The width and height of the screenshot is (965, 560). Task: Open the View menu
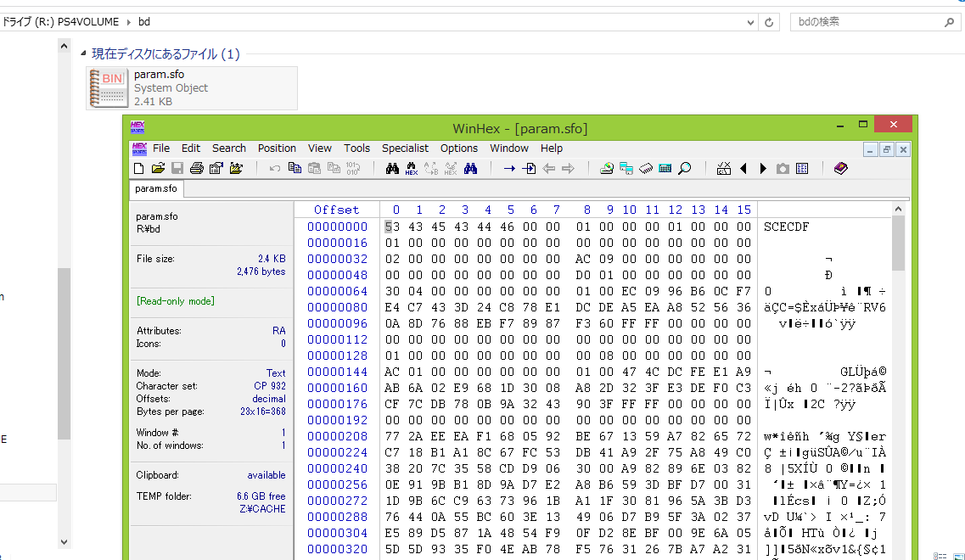pyautogui.click(x=320, y=148)
